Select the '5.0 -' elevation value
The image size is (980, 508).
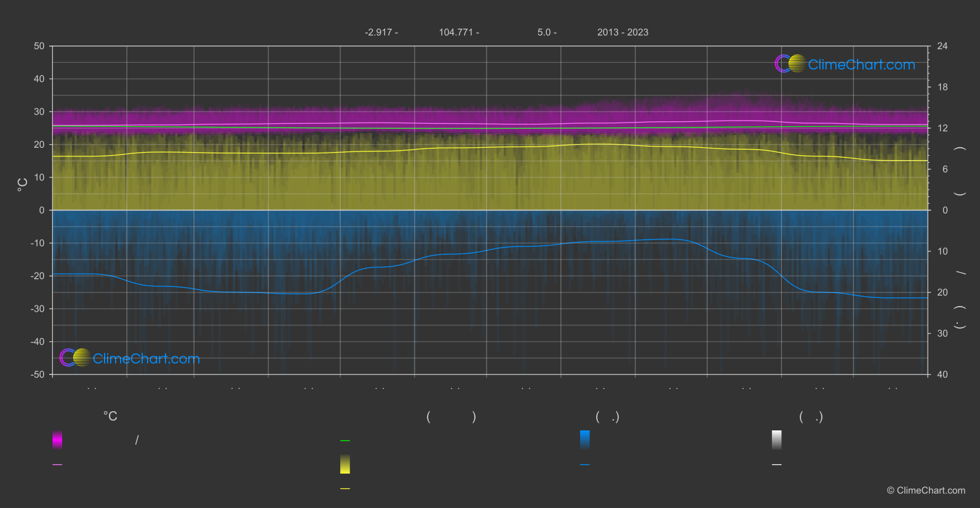(547, 32)
